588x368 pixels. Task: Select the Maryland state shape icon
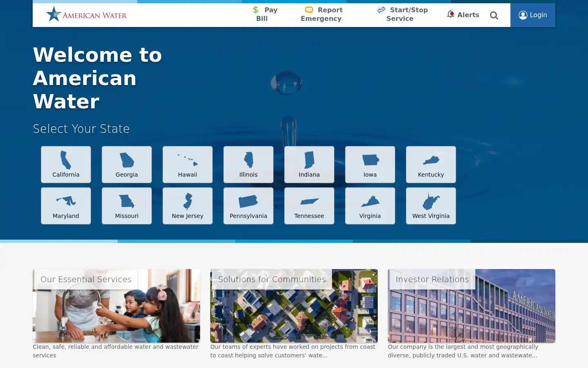pyautogui.click(x=66, y=201)
